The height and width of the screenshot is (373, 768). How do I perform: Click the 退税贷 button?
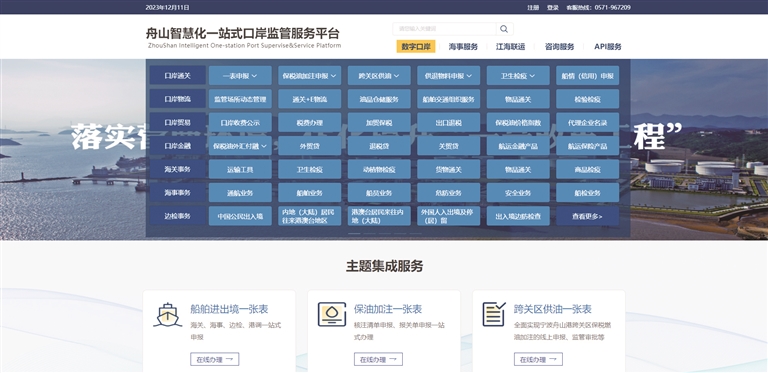[379, 146]
